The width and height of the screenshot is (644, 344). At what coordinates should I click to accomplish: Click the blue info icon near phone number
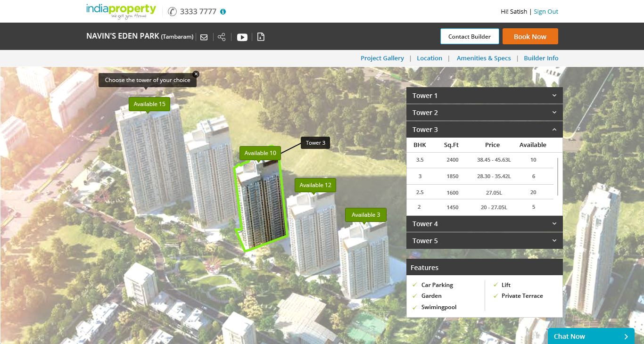[223, 11]
